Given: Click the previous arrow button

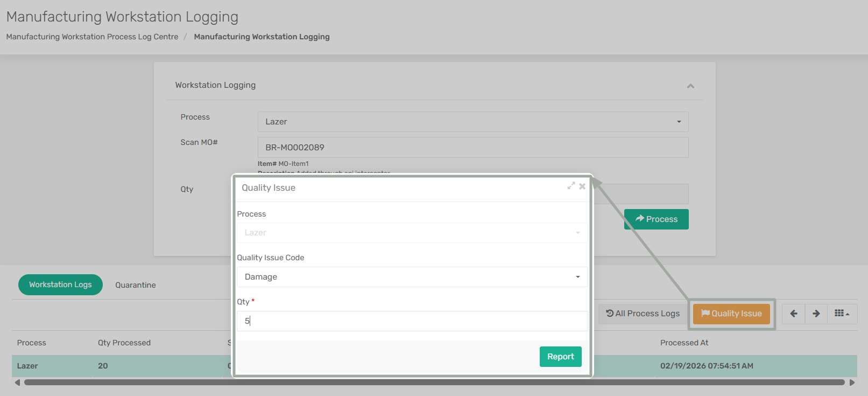Looking at the screenshot, I should 793,314.
